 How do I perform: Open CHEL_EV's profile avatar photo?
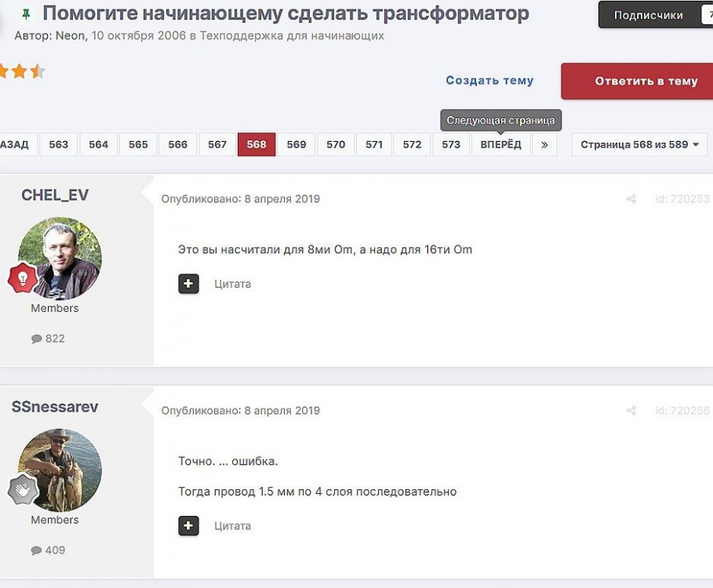pyautogui.click(x=60, y=258)
